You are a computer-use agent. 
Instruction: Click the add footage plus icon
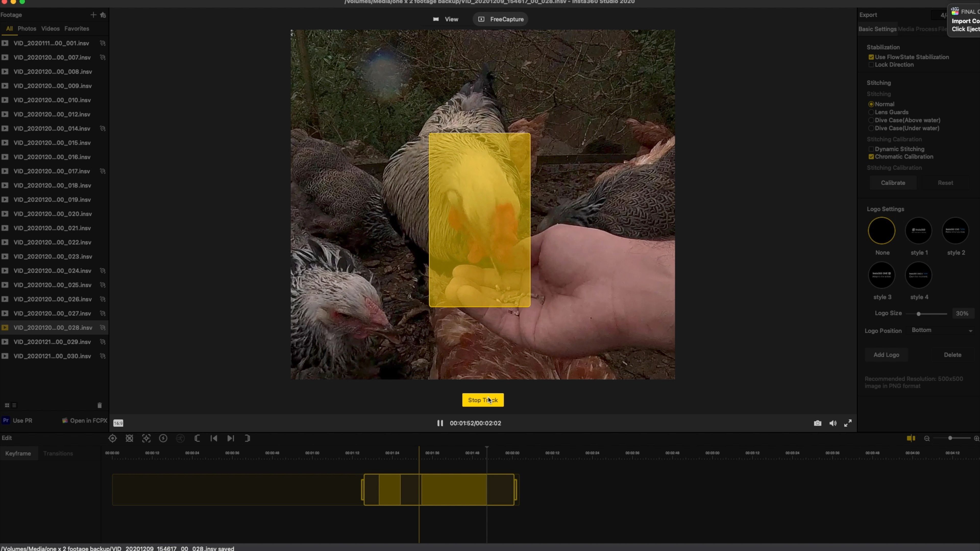[93, 15]
